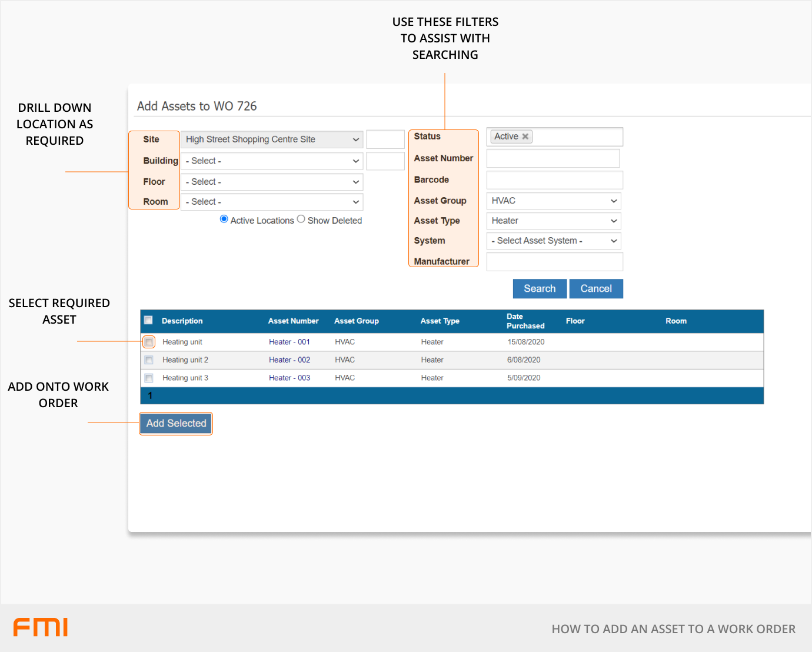Open the Asset Group HVAC dropdown

[554, 201]
